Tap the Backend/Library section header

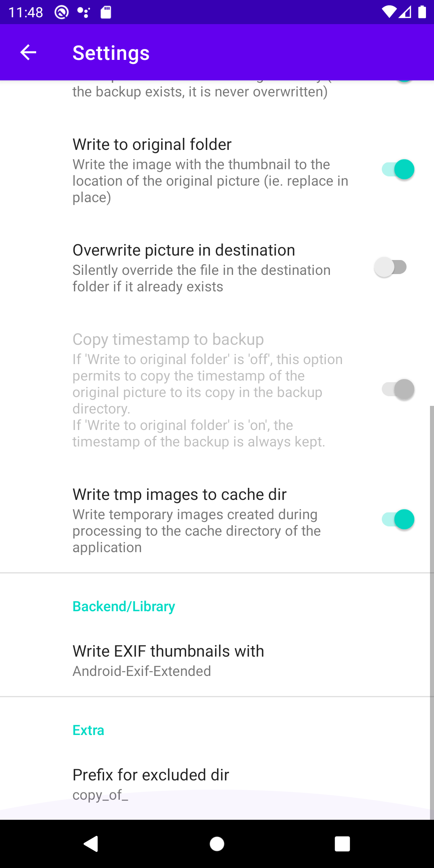(x=124, y=606)
